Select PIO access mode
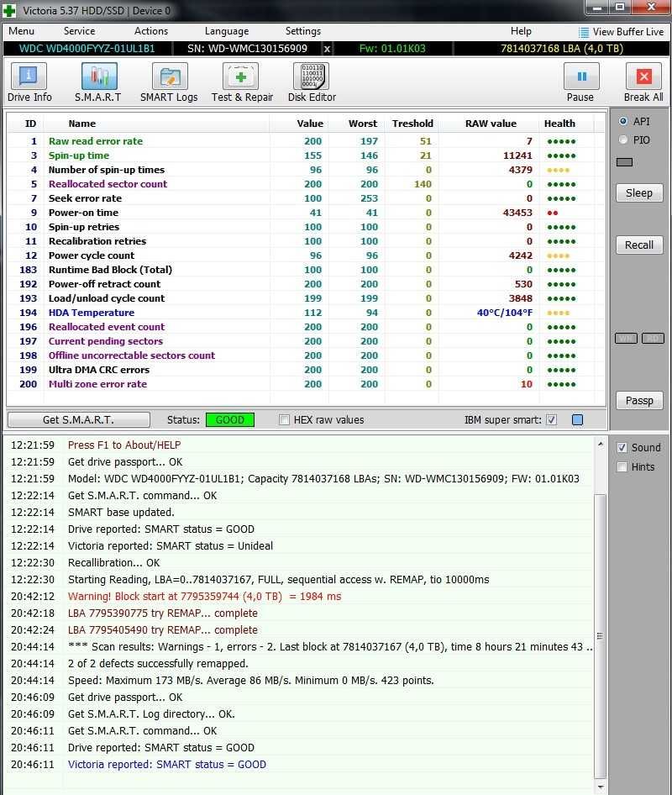 coord(623,140)
